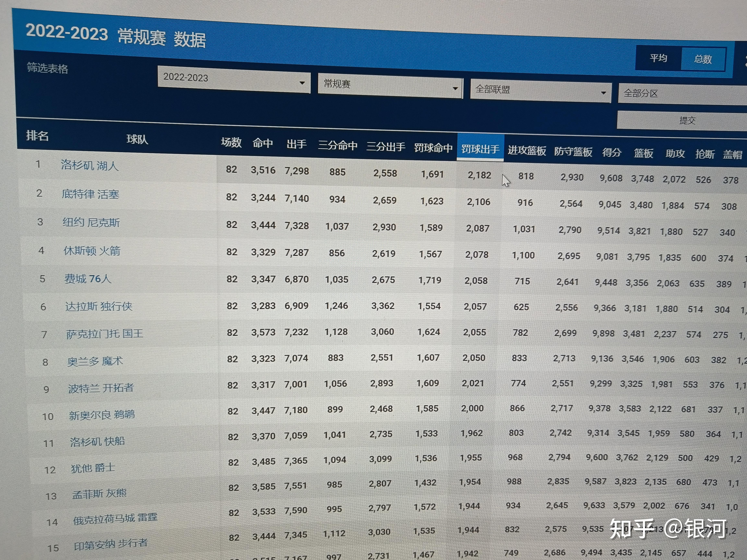Open the 洛杉矶 快船 team link
747x560 pixels.
coord(98,442)
